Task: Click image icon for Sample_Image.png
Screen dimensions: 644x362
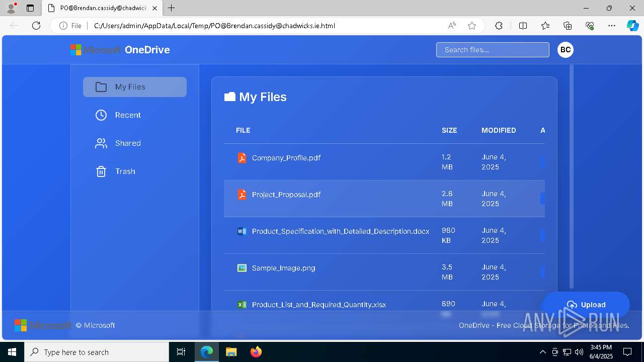Action: (x=242, y=268)
